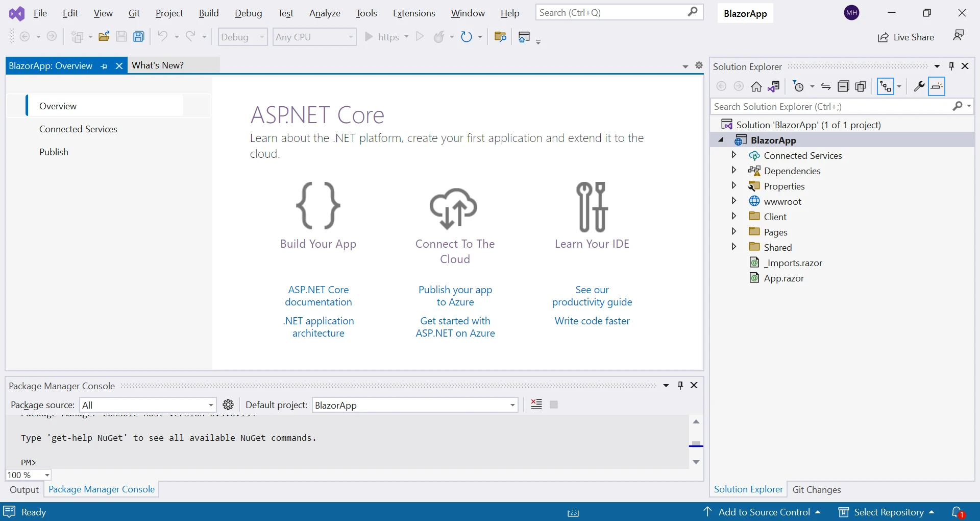Collapse All in Solution Explorer

(x=843, y=87)
